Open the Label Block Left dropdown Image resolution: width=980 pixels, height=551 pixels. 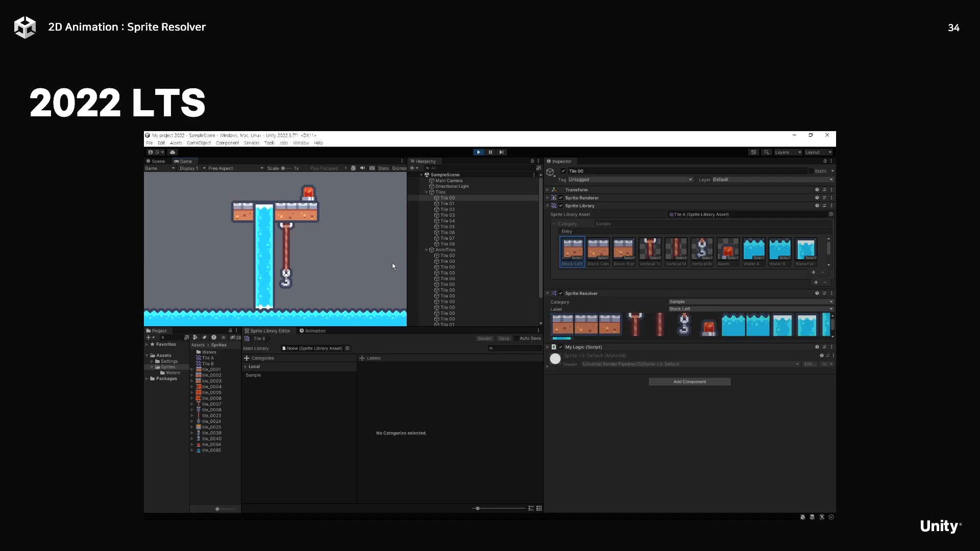(x=750, y=309)
